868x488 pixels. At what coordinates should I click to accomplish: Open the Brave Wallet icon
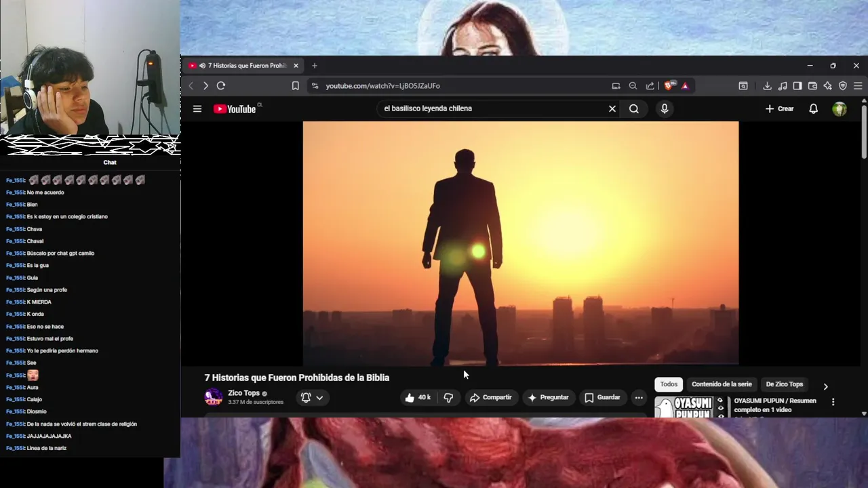(812, 86)
